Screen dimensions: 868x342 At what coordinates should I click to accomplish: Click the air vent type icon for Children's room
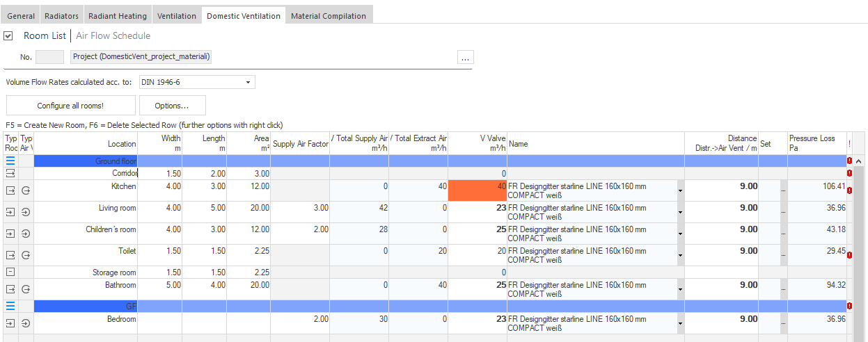point(26,234)
